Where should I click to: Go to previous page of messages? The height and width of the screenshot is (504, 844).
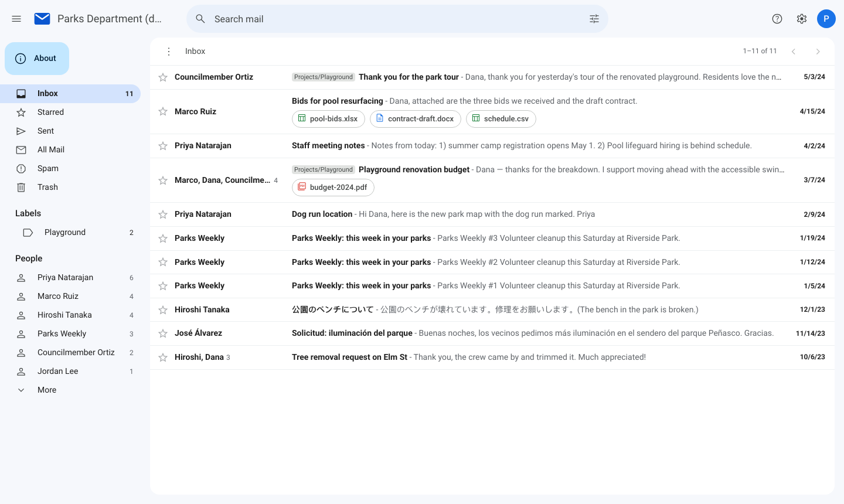[794, 52]
